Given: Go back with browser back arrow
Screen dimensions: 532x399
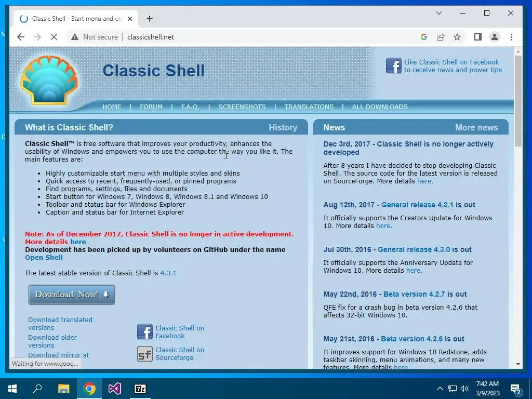Looking at the screenshot, I should pos(21,37).
